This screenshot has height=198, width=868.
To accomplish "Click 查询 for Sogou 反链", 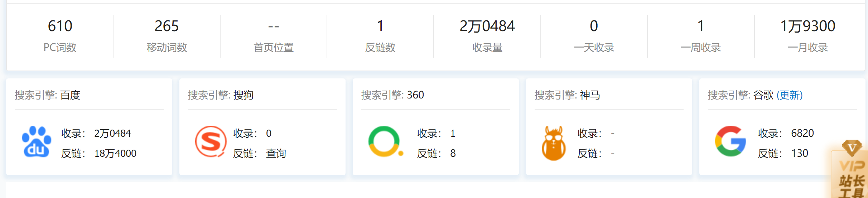I will [x=276, y=153].
